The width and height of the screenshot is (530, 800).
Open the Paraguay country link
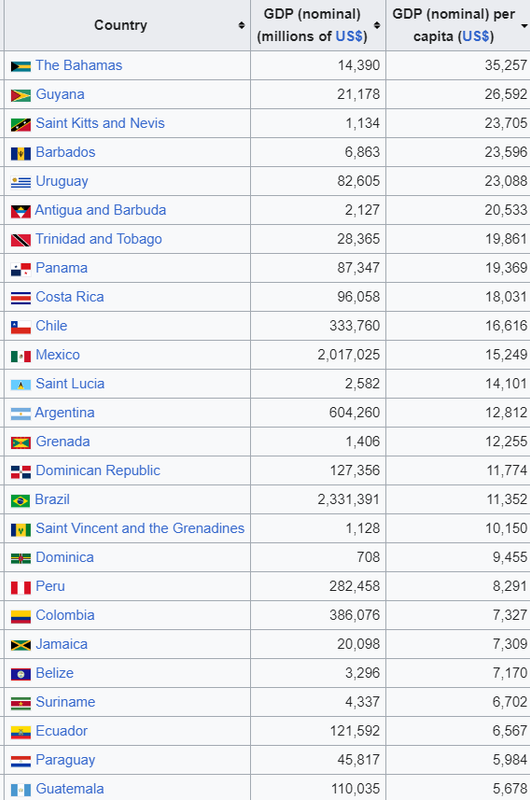click(65, 760)
